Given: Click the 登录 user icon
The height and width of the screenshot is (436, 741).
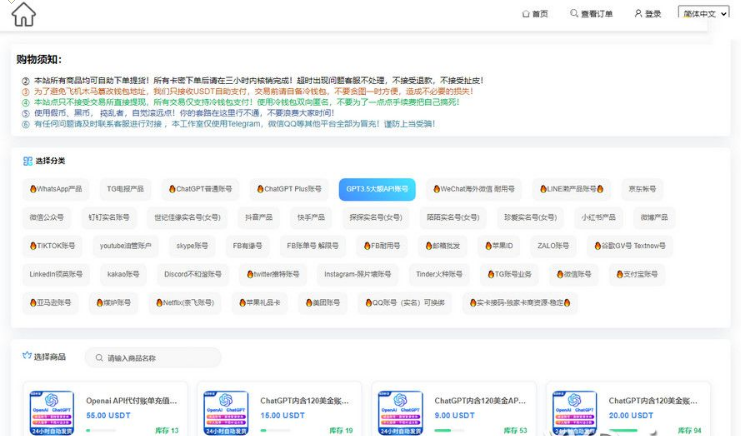Looking at the screenshot, I should 638,14.
